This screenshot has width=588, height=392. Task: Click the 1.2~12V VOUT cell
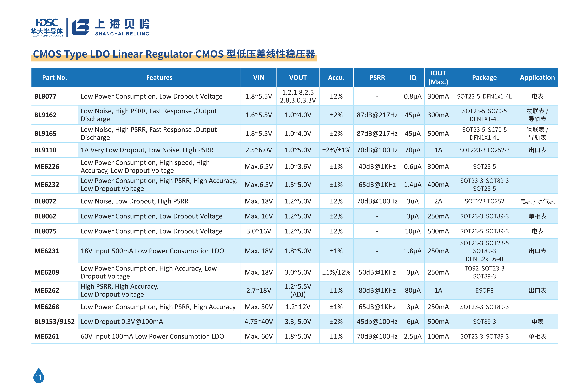(x=298, y=307)
